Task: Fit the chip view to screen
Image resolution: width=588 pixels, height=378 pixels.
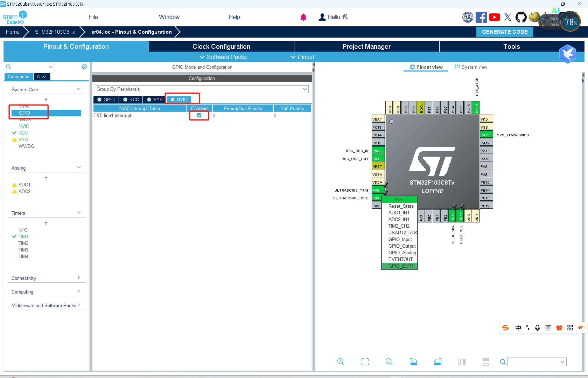Action: 365,362
